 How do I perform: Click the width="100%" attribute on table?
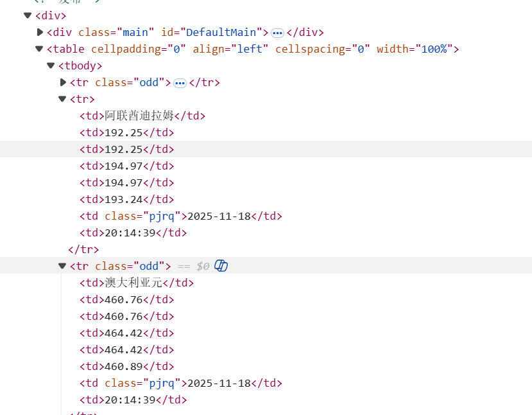415,49
